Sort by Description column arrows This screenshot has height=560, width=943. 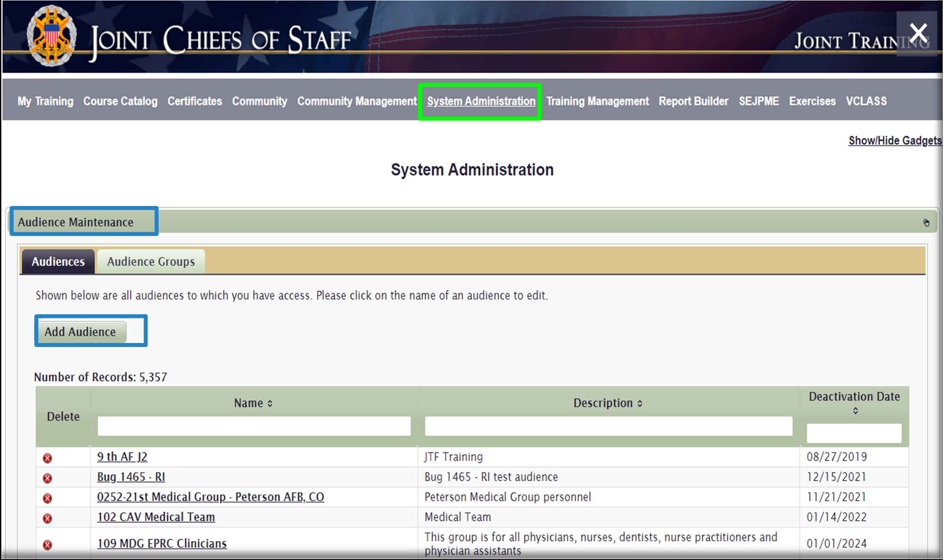(x=640, y=403)
